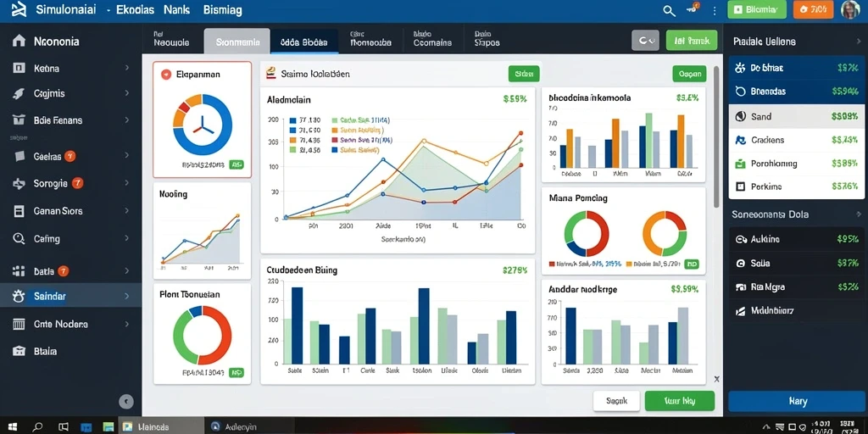The width and height of the screenshot is (868, 434).
Task: Click the user avatar in top right
Action: coord(849,9)
